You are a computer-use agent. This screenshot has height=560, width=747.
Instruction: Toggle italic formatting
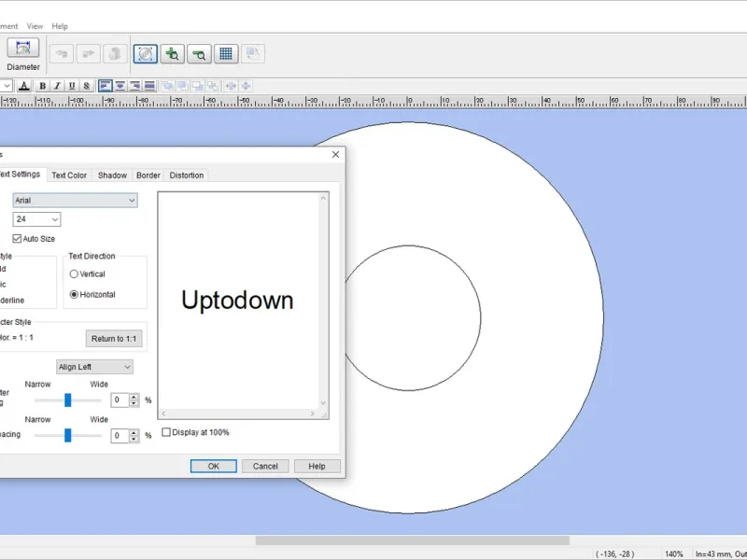pos(57,86)
